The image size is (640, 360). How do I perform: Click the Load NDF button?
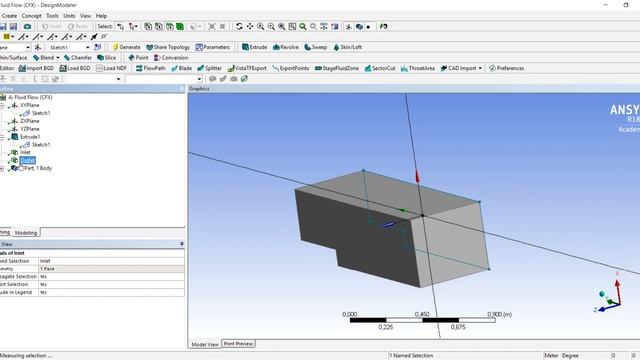coord(111,69)
